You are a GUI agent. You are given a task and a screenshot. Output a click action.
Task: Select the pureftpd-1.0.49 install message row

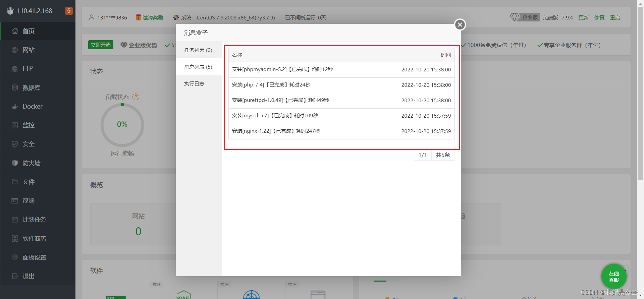coord(341,101)
